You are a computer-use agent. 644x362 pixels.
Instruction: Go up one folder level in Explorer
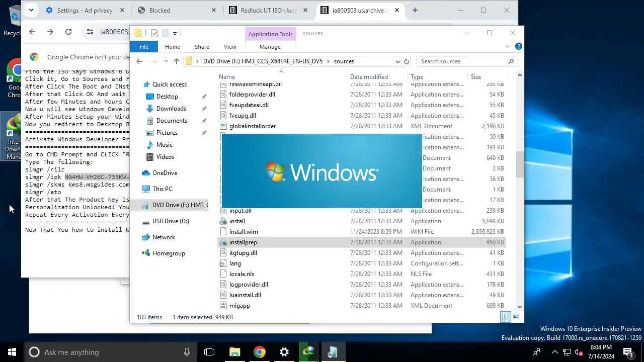pos(177,61)
